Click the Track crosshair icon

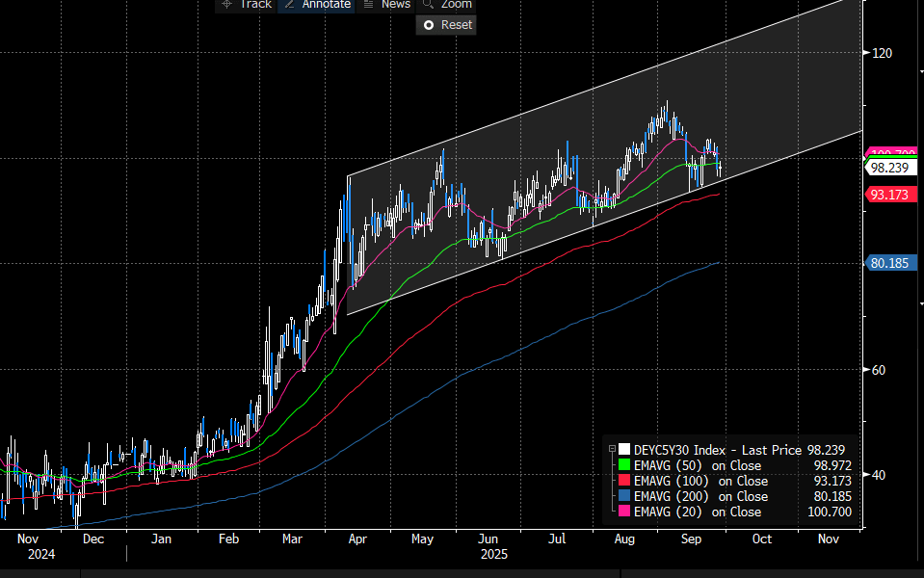(x=226, y=4)
